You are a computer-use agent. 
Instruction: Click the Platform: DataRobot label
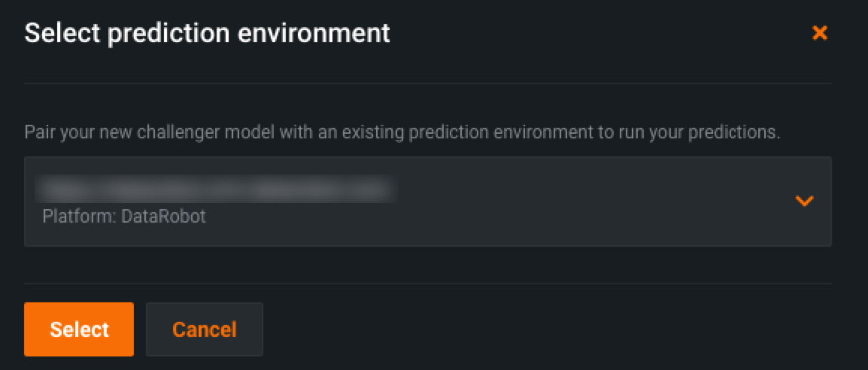(124, 217)
